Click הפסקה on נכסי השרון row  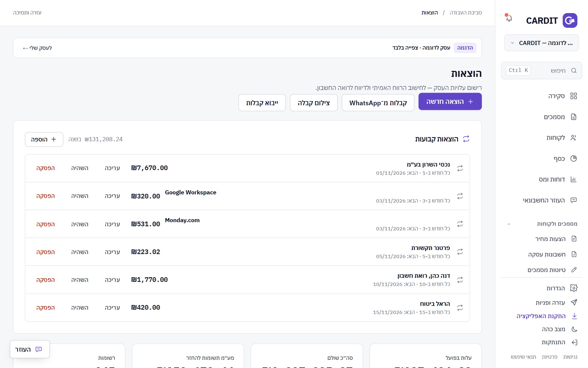tap(45, 168)
